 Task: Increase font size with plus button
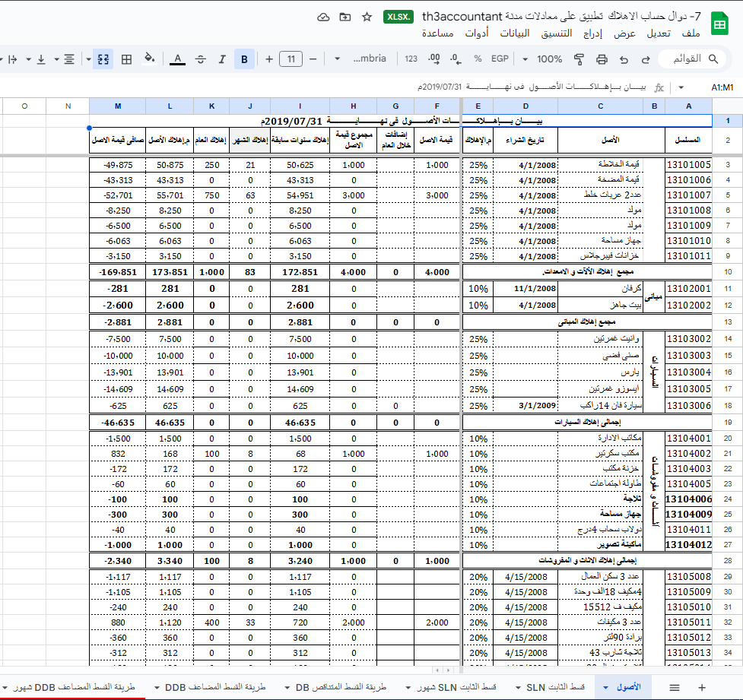click(269, 59)
